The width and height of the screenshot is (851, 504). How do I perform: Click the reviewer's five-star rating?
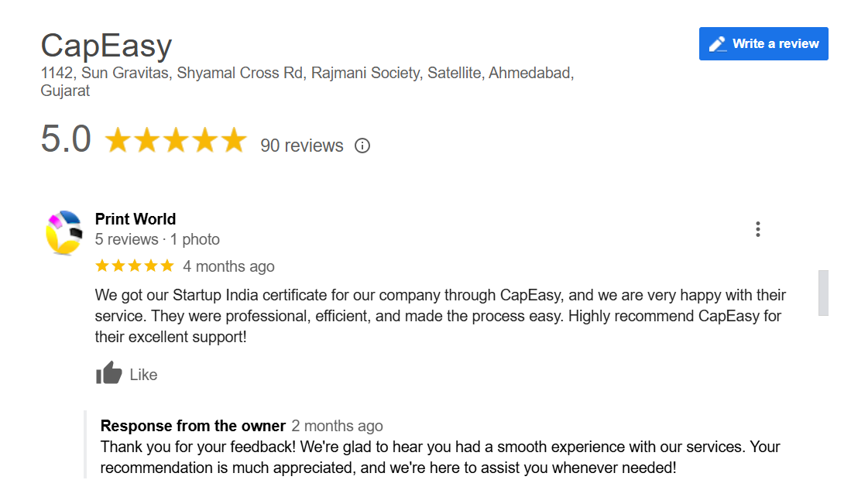135,266
